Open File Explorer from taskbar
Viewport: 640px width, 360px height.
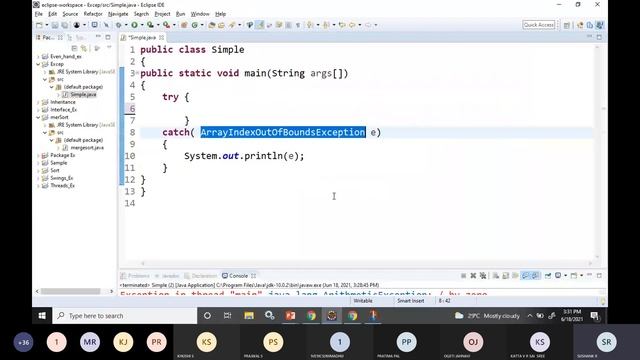click(249, 316)
